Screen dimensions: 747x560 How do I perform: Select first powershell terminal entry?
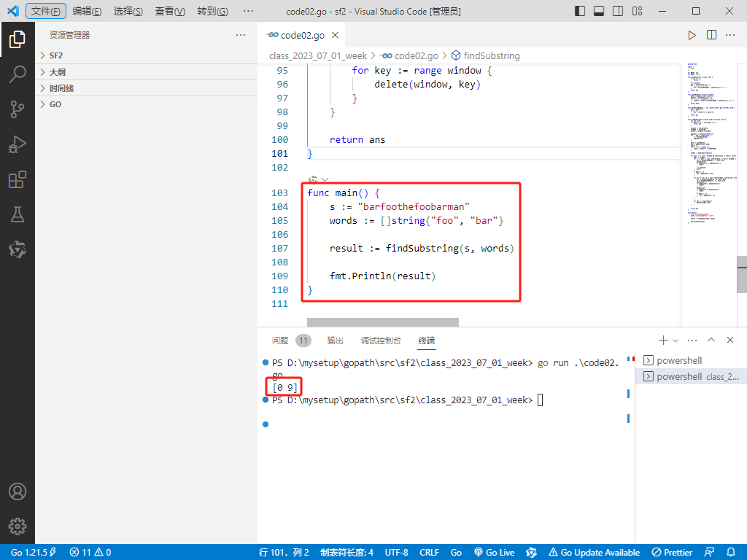point(691,360)
